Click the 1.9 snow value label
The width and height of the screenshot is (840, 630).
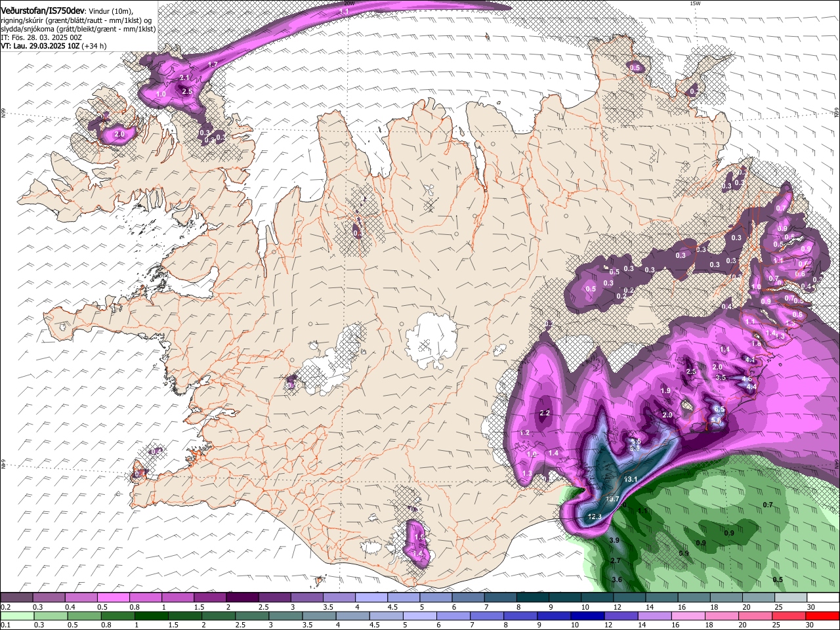(x=665, y=391)
